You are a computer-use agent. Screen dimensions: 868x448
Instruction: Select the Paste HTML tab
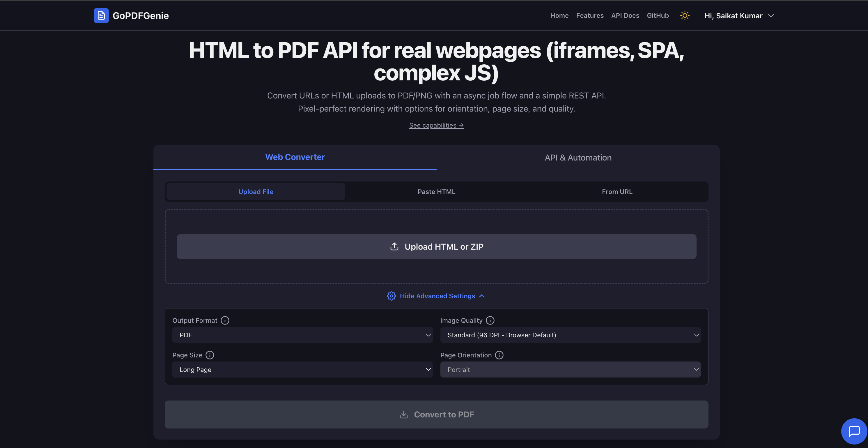(x=436, y=191)
